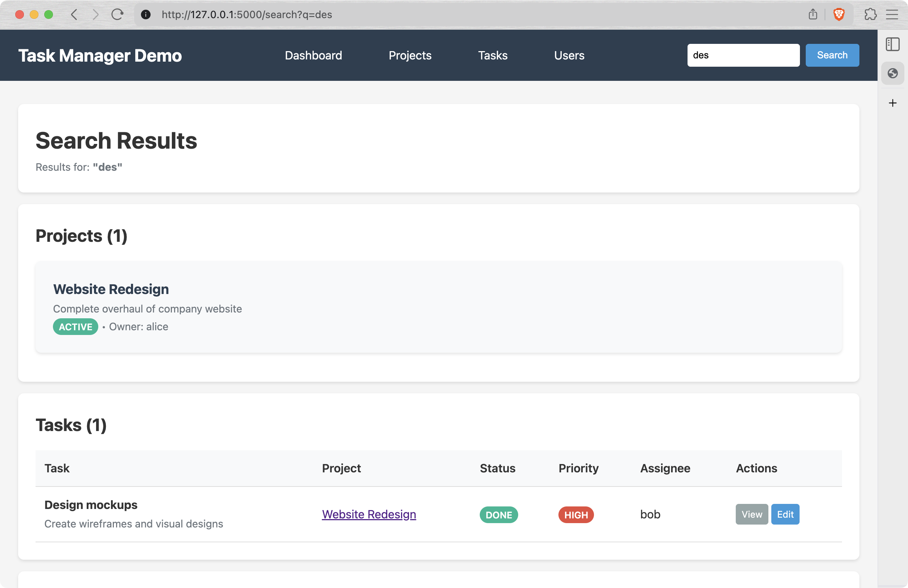
Task: Open the Website Redesign link in table
Action: 368,514
